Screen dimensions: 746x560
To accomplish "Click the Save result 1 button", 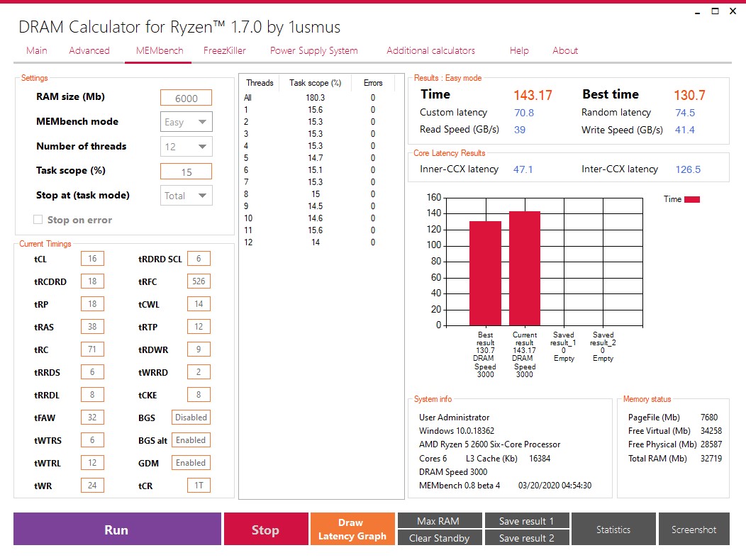I will click(x=527, y=520).
